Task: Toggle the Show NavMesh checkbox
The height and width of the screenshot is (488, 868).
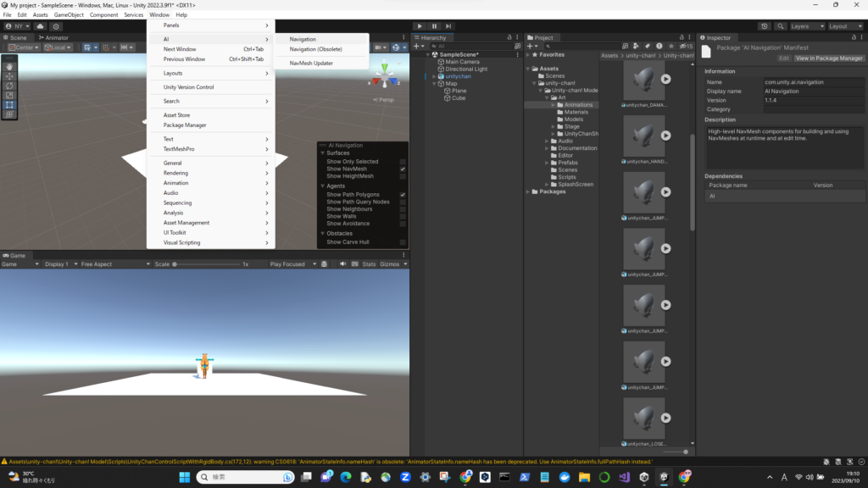Action: pyautogui.click(x=403, y=169)
